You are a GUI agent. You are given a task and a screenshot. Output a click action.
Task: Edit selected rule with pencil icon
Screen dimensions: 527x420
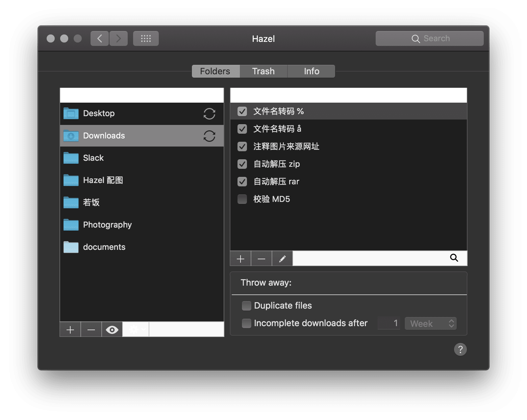(282, 259)
